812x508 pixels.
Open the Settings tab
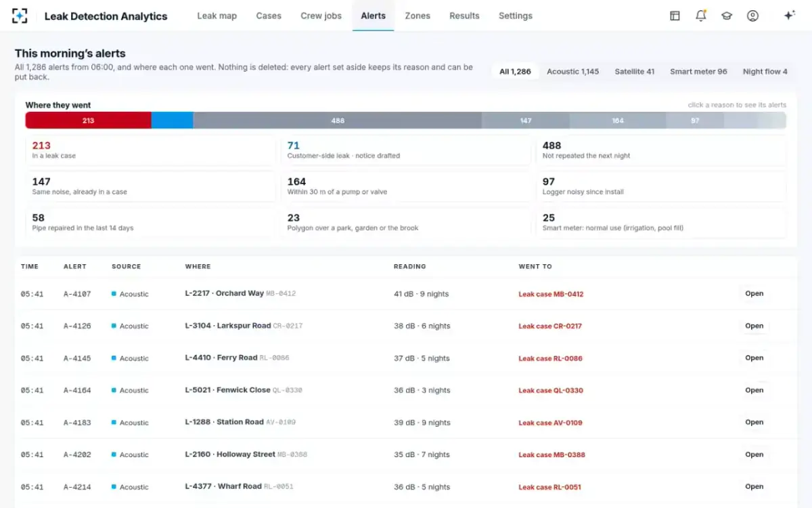click(516, 16)
